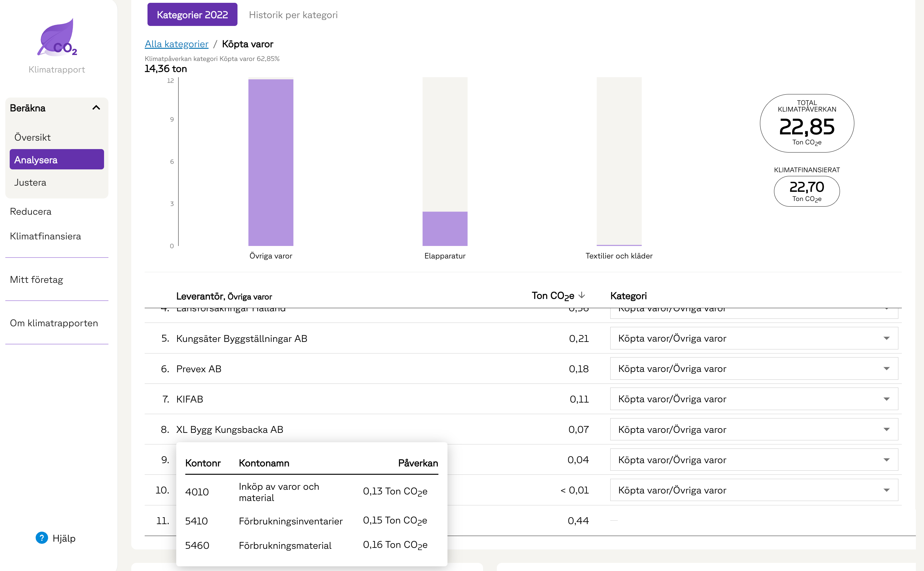Follow the Alla kategorier breadcrumb link
This screenshot has height=571, width=924.
click(176, 44)
